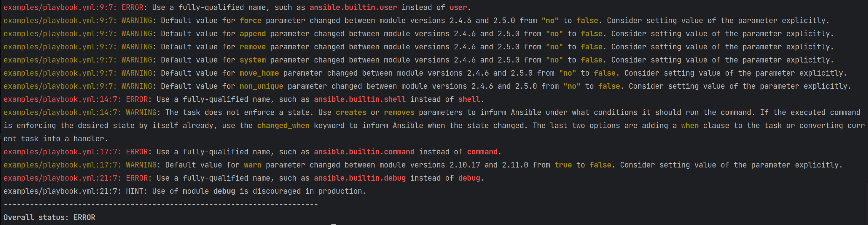The height and width of the screenshot is (225, 868).
Task: Jump to the playbook.yml:17:7 WARNING location
Action: (62, 165)
